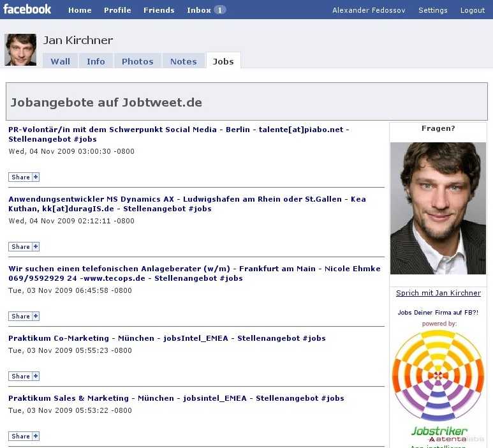Click the date Tue, 03 Nov 2009 05:55:23 -0800

(x=70, y=350)
